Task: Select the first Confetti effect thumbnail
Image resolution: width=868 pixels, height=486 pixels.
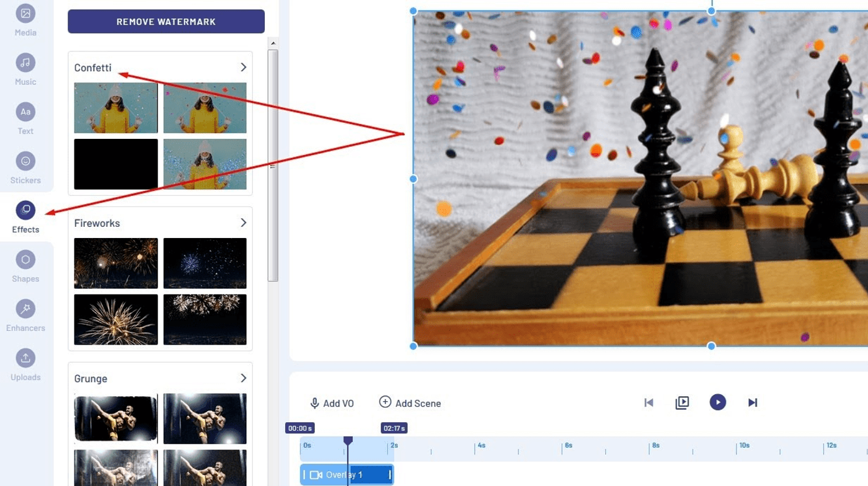Action: pos(116,108)
